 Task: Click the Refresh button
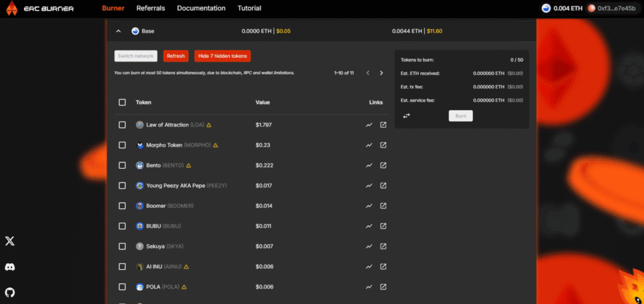(176, 56)
